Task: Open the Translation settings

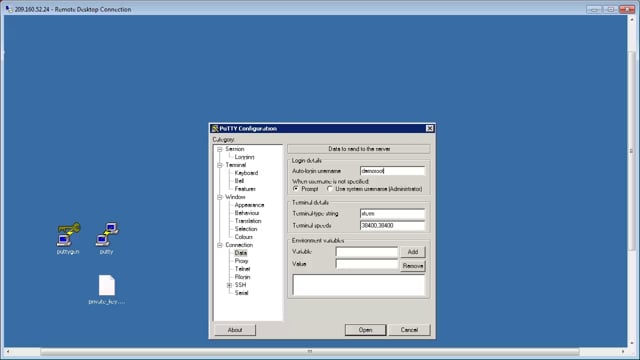Action: click(x=248, y=221)
